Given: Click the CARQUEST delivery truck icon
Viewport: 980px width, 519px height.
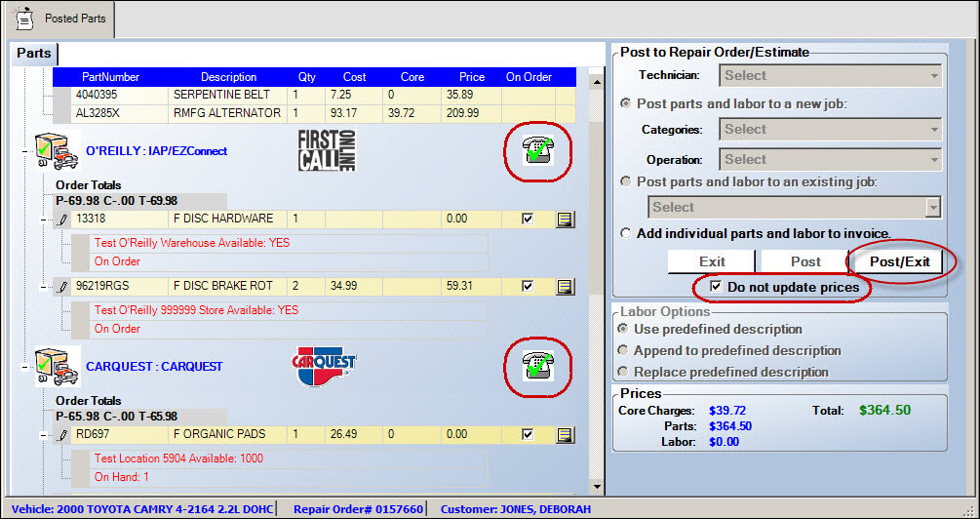Looking at the screenshot, I should [x=58, y=367].
